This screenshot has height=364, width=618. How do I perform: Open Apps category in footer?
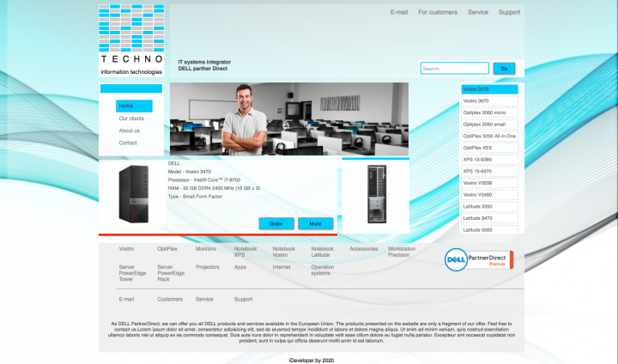(240, 267)
